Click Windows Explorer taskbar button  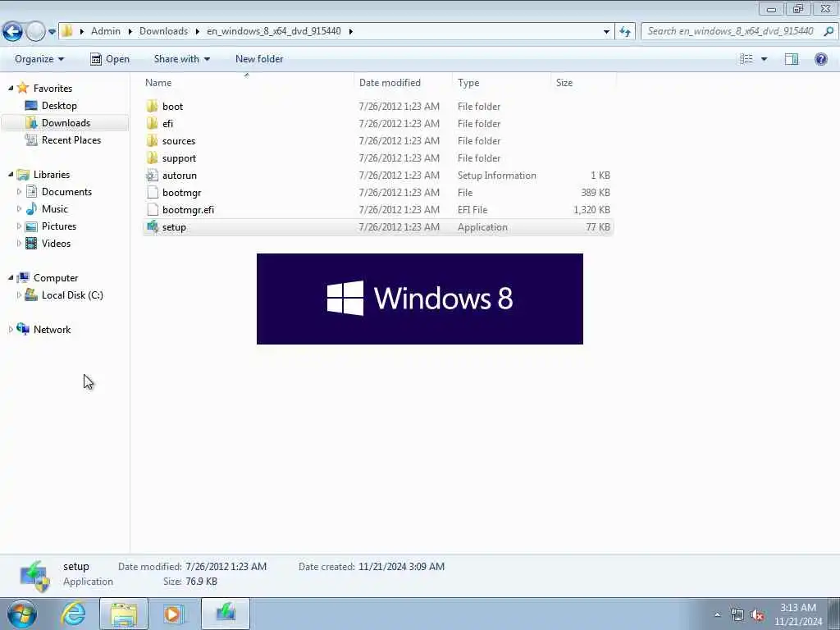124,614
